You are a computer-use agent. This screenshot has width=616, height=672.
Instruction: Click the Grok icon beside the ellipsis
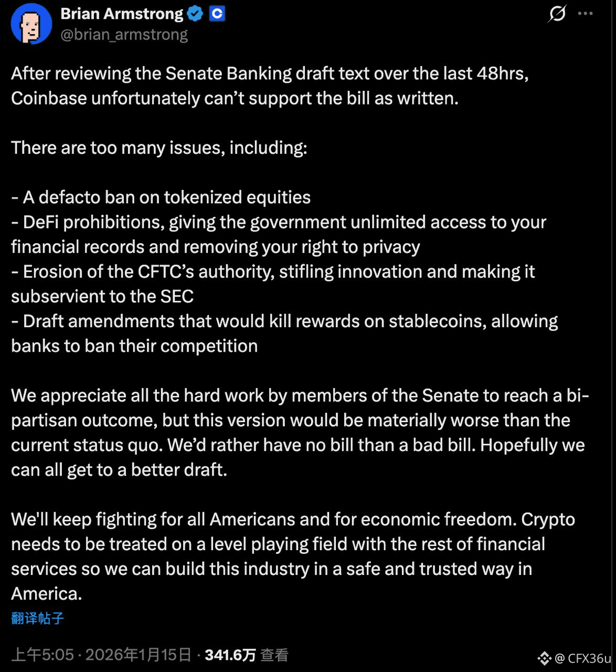[557, 14]
